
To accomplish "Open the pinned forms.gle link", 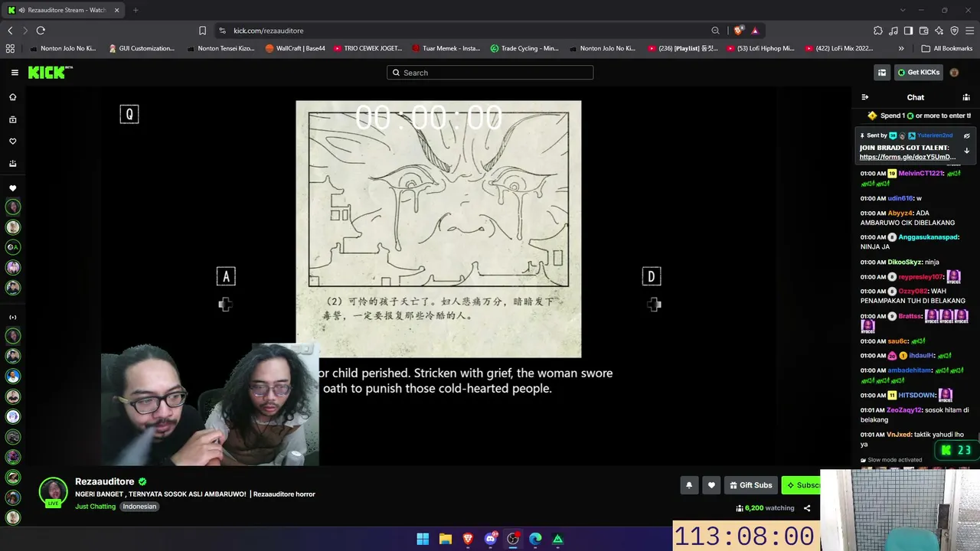I will [x=907, y=157].
